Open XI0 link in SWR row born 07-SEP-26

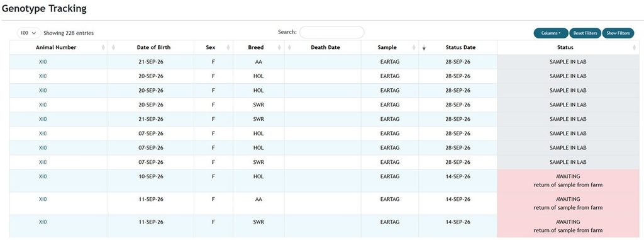click(43, 162)
